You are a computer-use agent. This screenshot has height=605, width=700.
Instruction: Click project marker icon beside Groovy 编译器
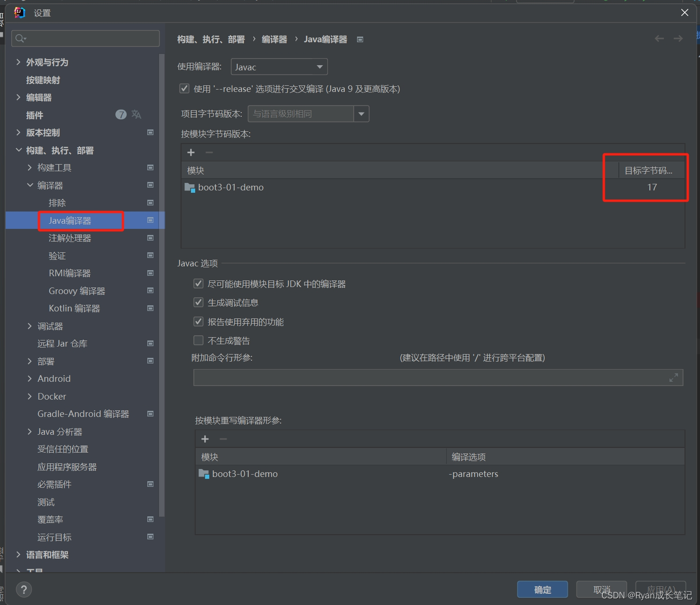[151, 290]
